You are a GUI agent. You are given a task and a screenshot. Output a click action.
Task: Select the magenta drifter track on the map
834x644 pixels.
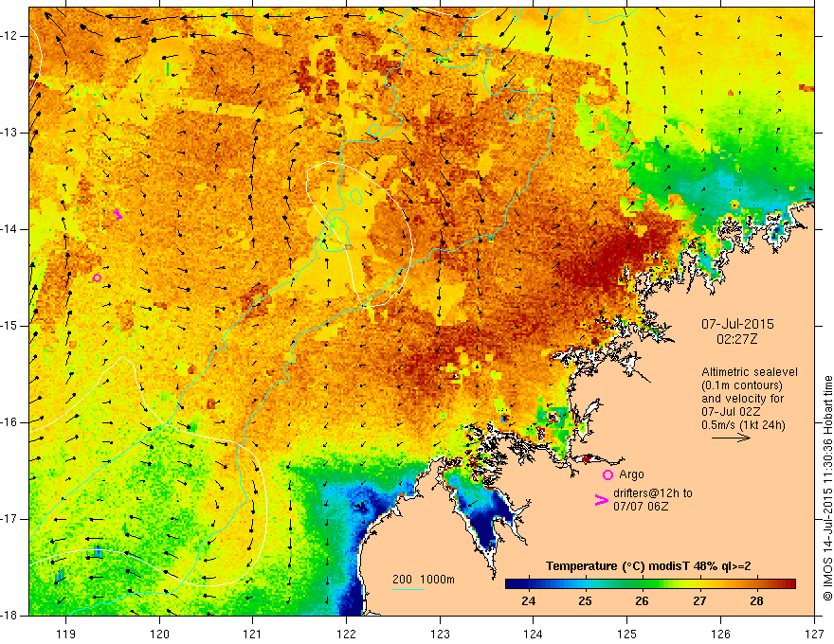pyautogui.click(x=118, y=214)
